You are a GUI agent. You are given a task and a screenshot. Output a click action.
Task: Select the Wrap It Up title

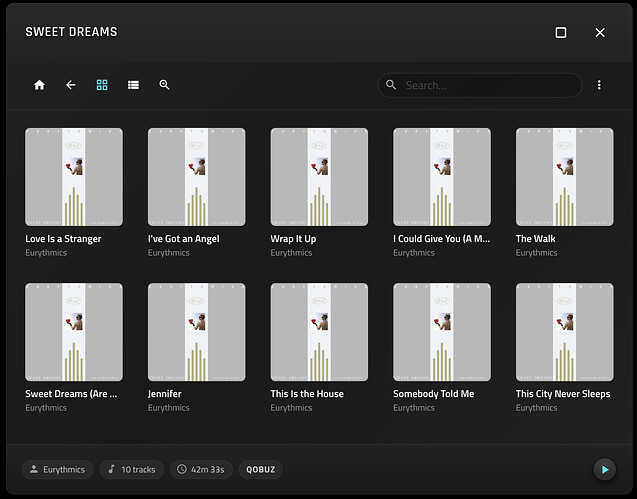(293, 239)
